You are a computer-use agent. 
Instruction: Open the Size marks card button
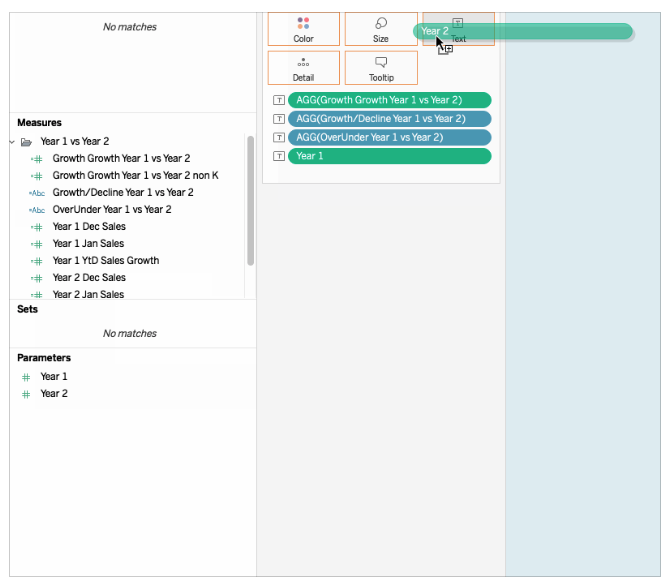[380, 29]
